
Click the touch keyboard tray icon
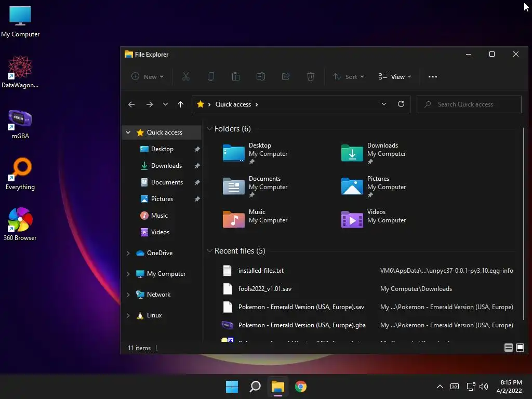coord(454,387)
